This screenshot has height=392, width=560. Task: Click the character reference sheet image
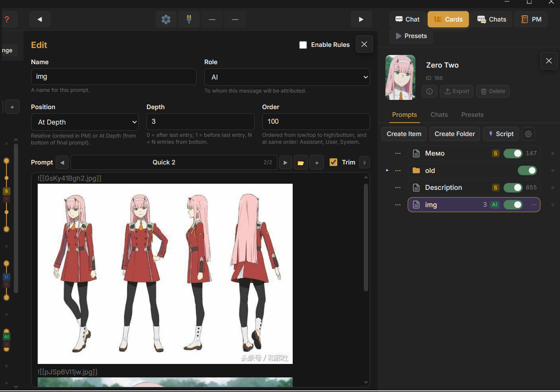tap(165, 274)
